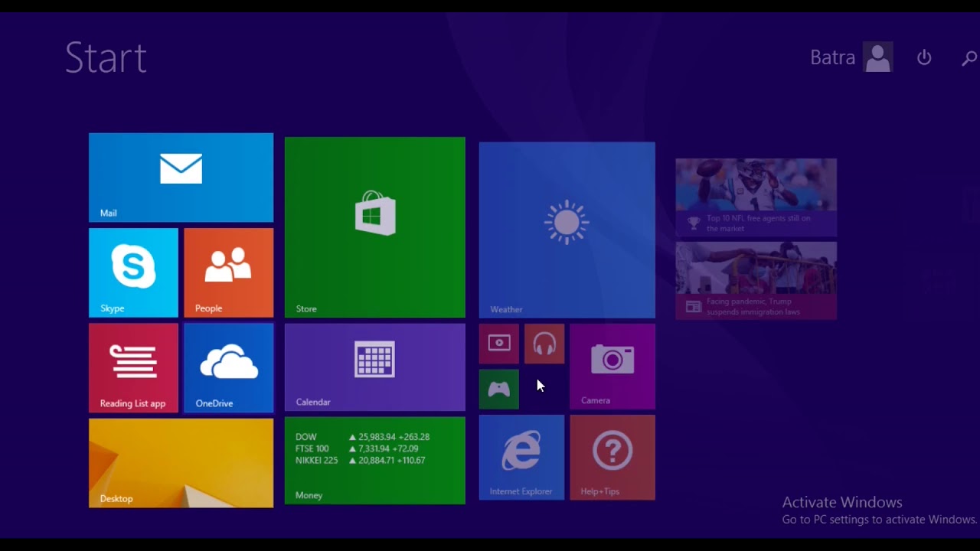Screen dimensions: 980x551
Task: Open the Weather tile
Action: tap(567, 230)
